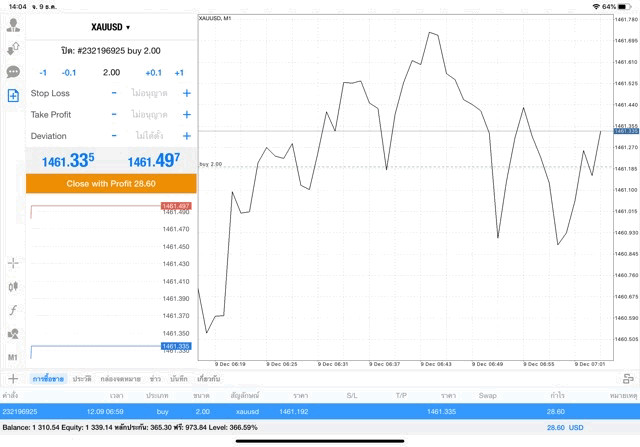
Task: Increase Stop Loss with plus button
Action: click(186, 93)
